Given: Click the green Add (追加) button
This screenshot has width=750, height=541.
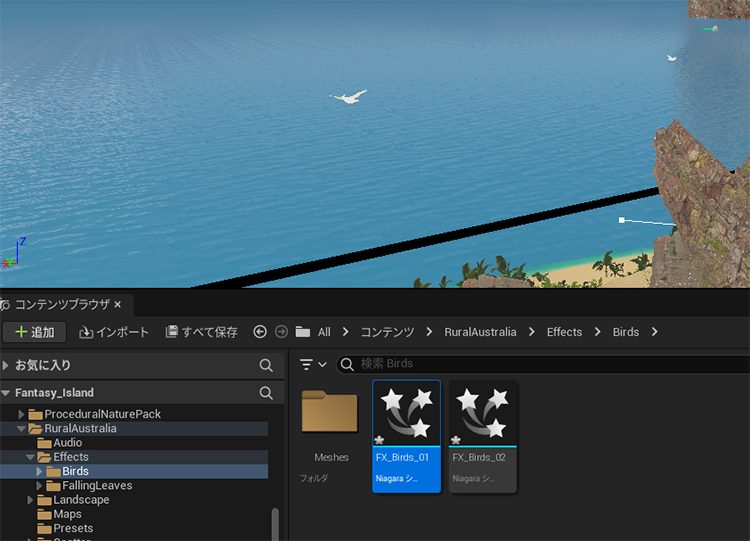Looking at the screenshot, I should pos(35,332).
